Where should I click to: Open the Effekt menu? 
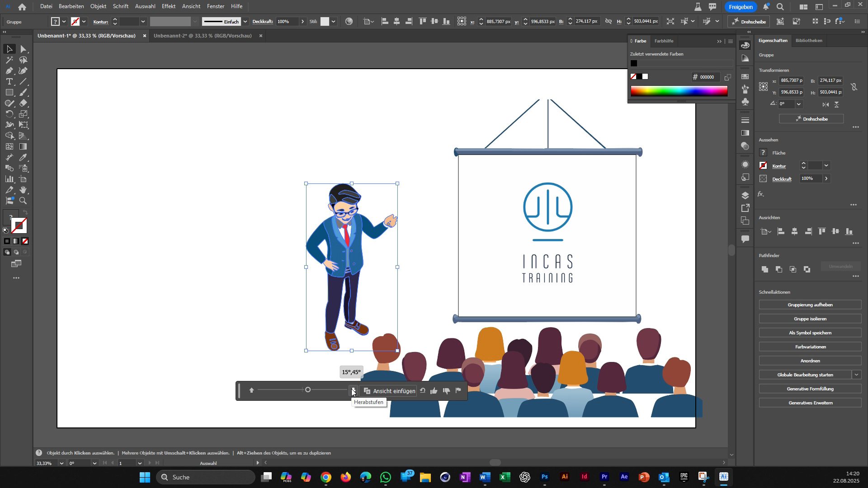[168, 6]
